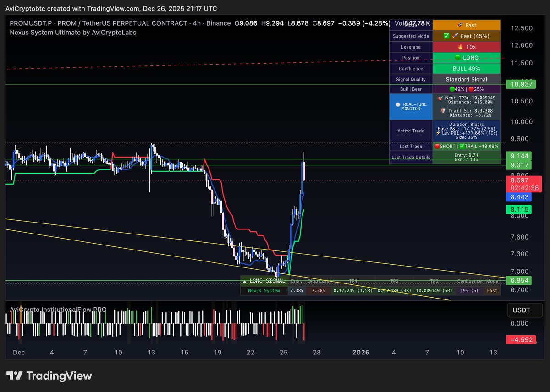
Task: Click the LONG SIGNAL table header
Action: [264, 281]
